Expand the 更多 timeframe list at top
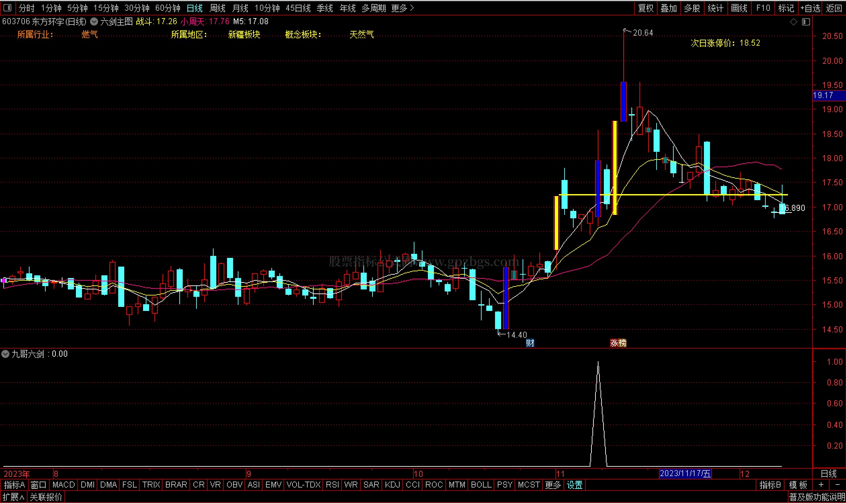Screen dimensions: 846x504 402,8
